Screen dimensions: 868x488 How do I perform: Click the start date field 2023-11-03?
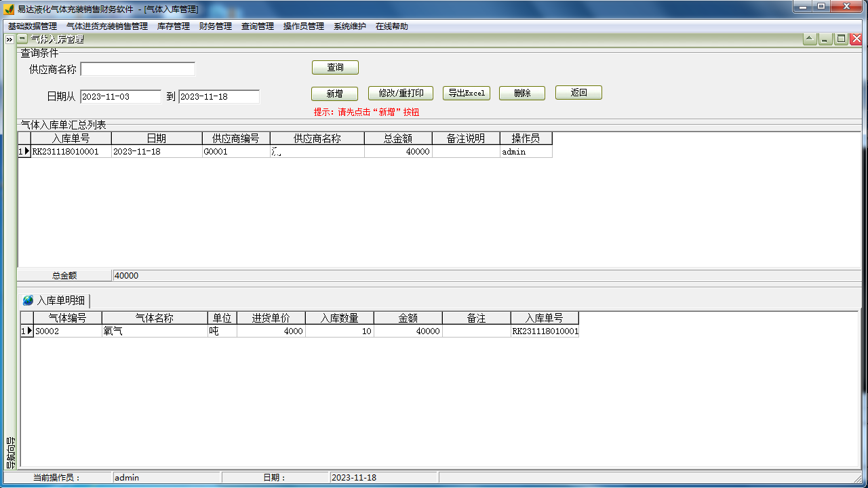tap(120, 97)
